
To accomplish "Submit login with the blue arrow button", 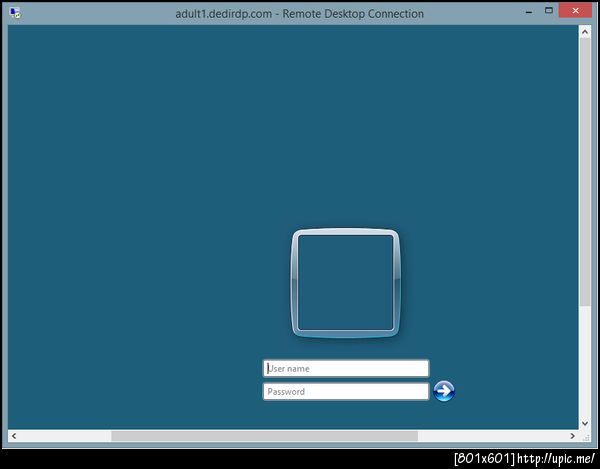I will tap(444, 391).
